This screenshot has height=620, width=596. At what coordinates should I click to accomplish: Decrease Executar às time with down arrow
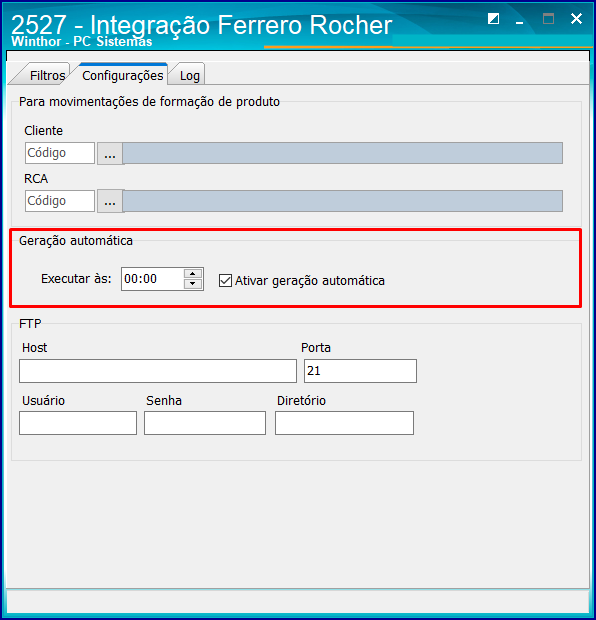click(193, 284)
